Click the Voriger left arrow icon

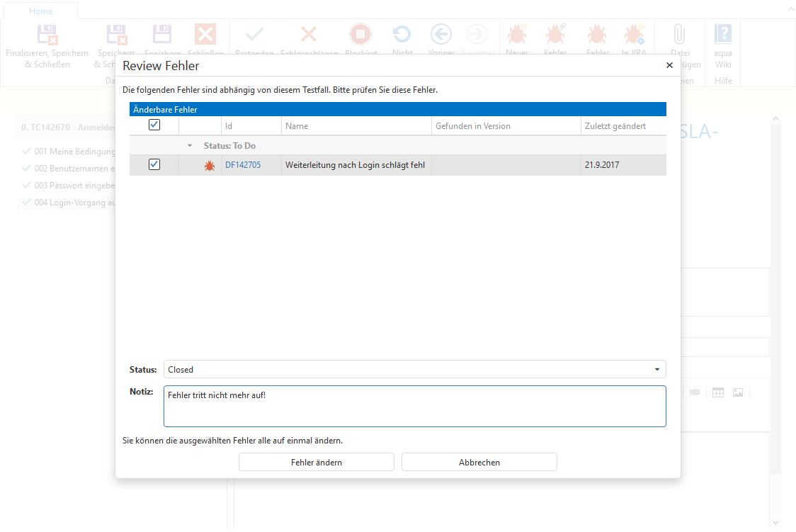coord(441,34)
